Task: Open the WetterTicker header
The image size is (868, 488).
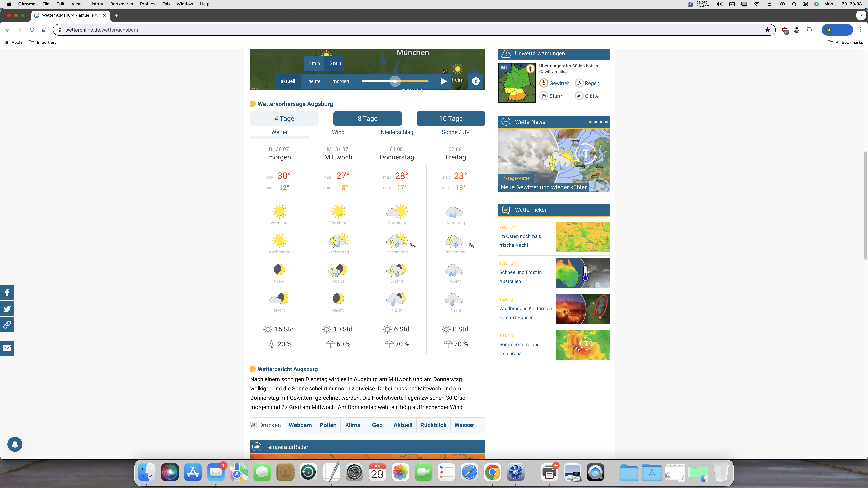Action: point(554,210)
